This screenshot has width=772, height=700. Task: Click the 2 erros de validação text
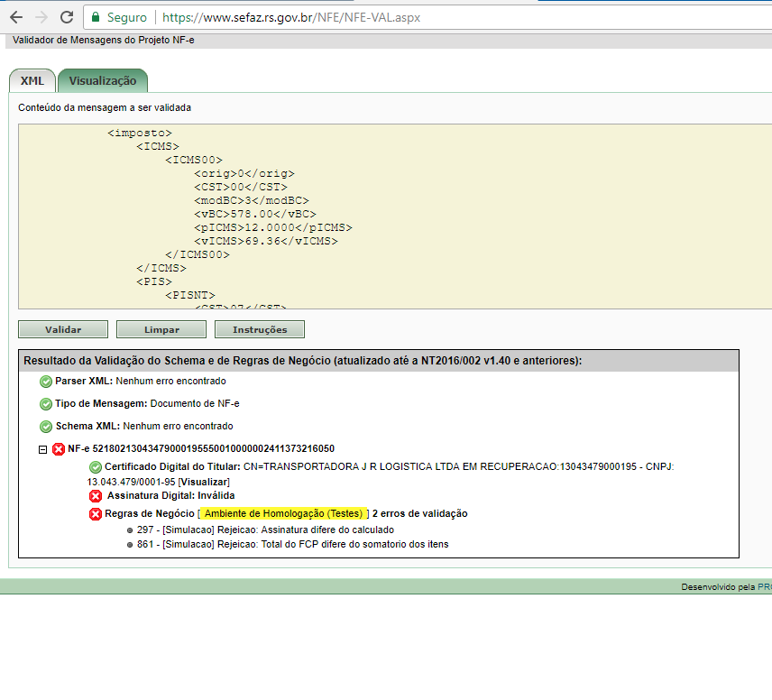(x=419, y=513)
